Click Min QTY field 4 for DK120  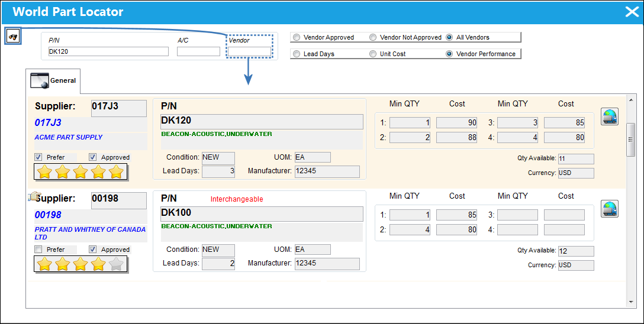[517, 137]
